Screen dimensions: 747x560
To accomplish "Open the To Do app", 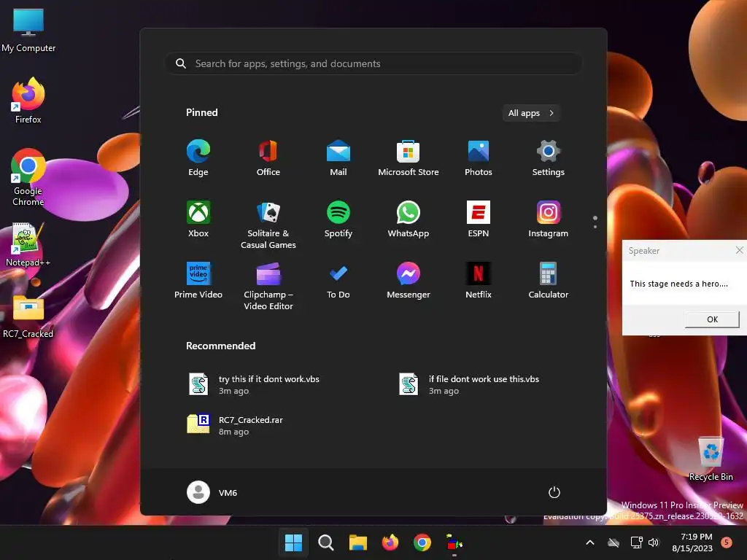I will tap(338, 281).
